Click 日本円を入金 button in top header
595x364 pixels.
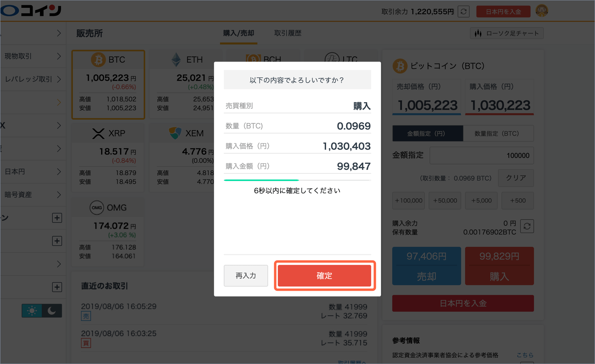point(503,12)
